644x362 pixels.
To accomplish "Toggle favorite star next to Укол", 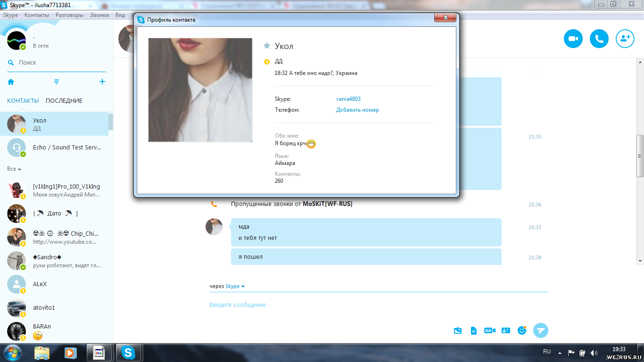I will pyautogui.click(x=267, y=46).
